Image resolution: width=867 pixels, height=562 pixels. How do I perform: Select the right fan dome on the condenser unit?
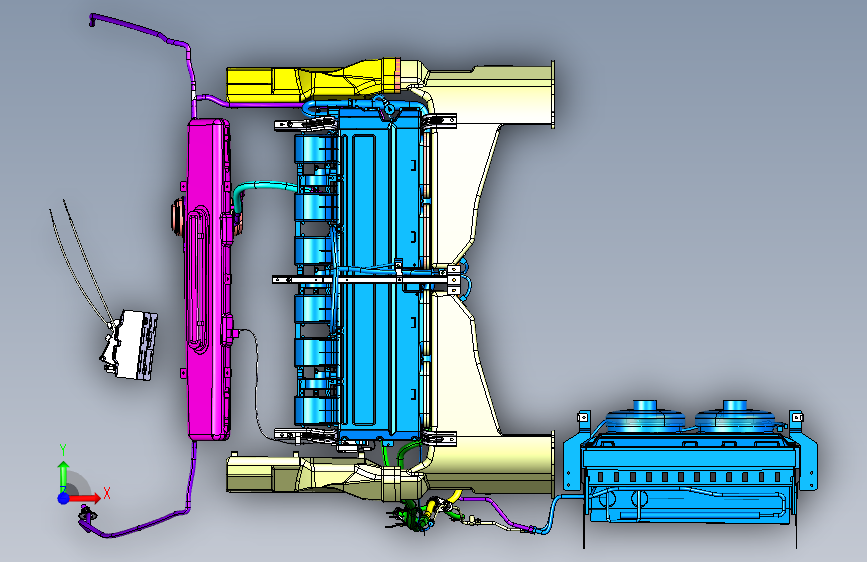coord(735,418)
